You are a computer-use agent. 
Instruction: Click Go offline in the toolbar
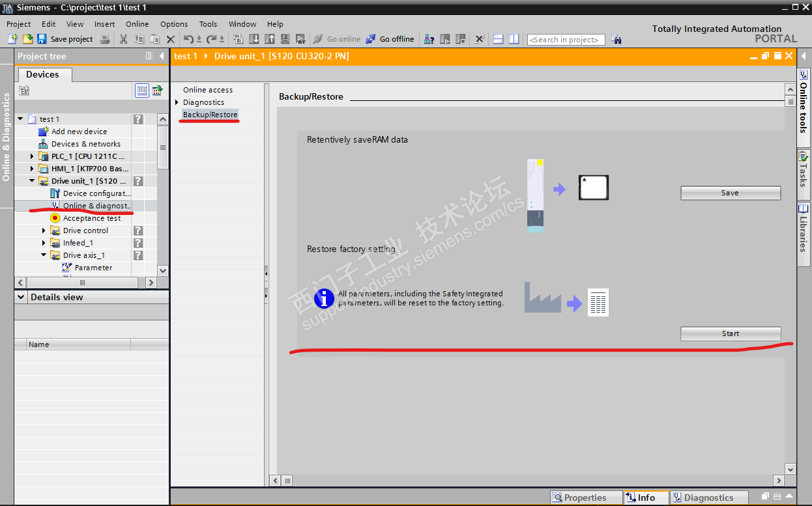390,39
